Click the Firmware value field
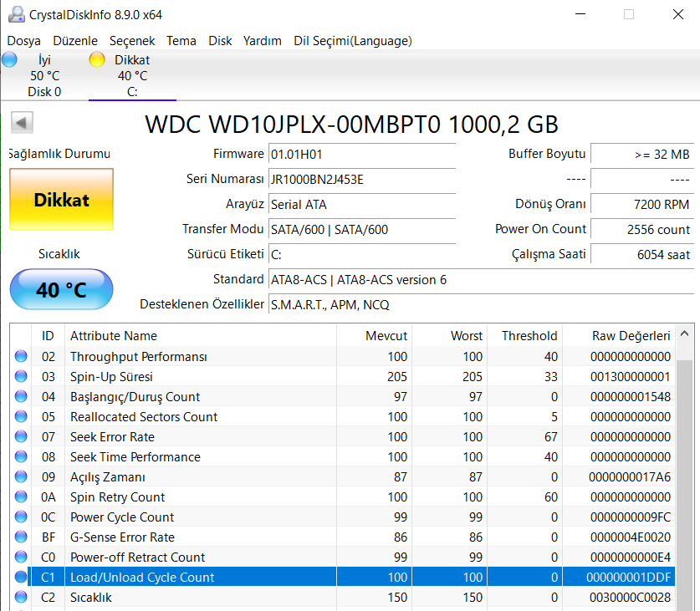The image size is (700, 611). tap(361, 155)
